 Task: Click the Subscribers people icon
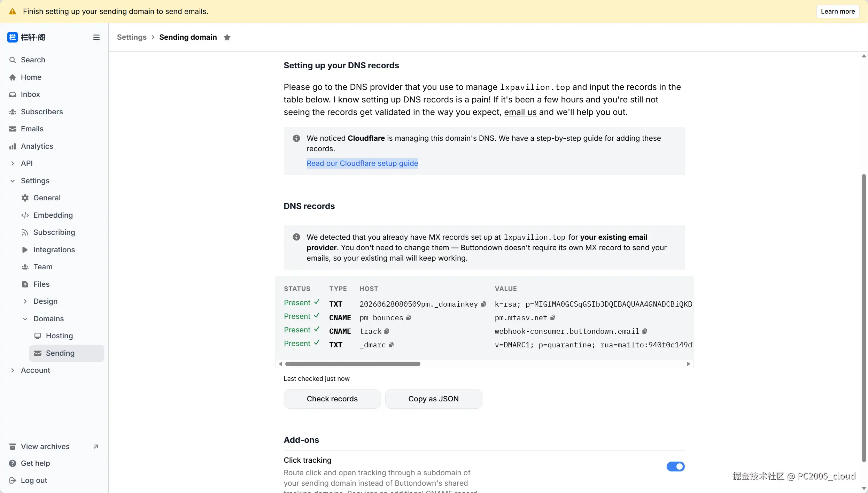pyautogui.click(x=13, y=112)
